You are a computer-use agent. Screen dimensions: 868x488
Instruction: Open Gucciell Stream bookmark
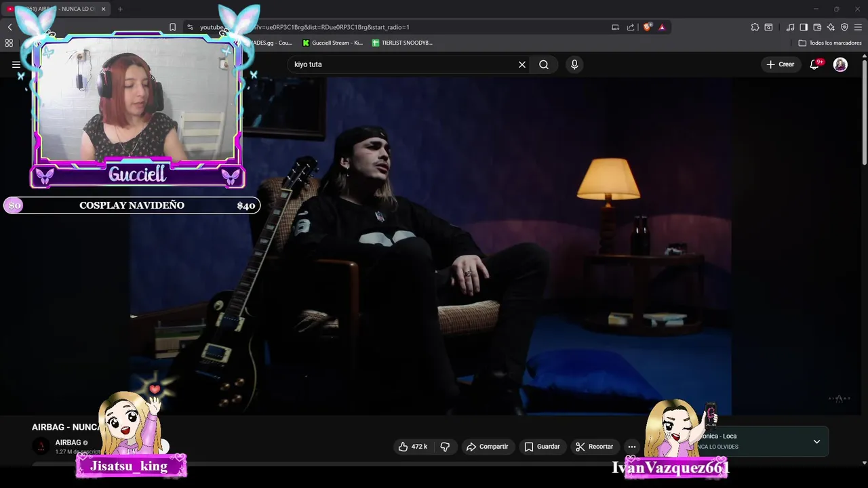pos(332,43)
